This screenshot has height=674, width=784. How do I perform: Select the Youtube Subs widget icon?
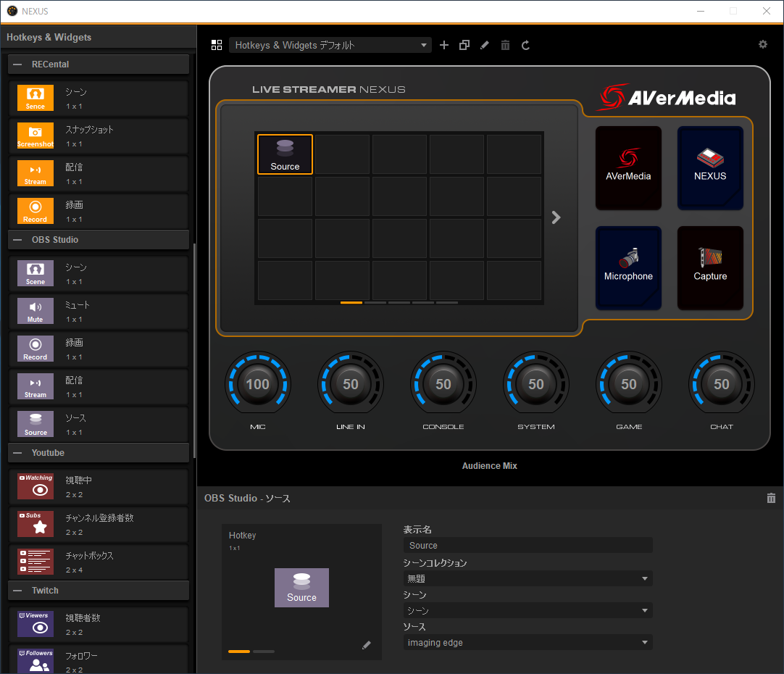pos(35,524)
